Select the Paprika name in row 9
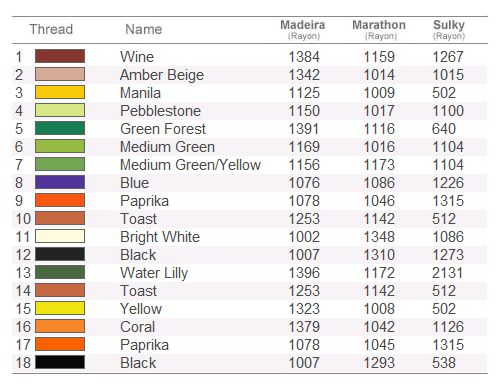Screen dimensions: 500x384 (x=144, y=201)
